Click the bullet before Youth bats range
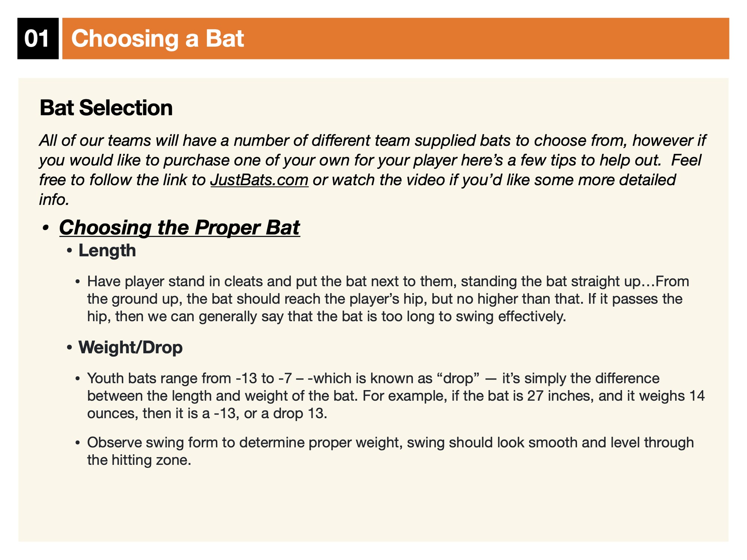The height and width of the screenshot is (560, 747). (x=78, y=379)
